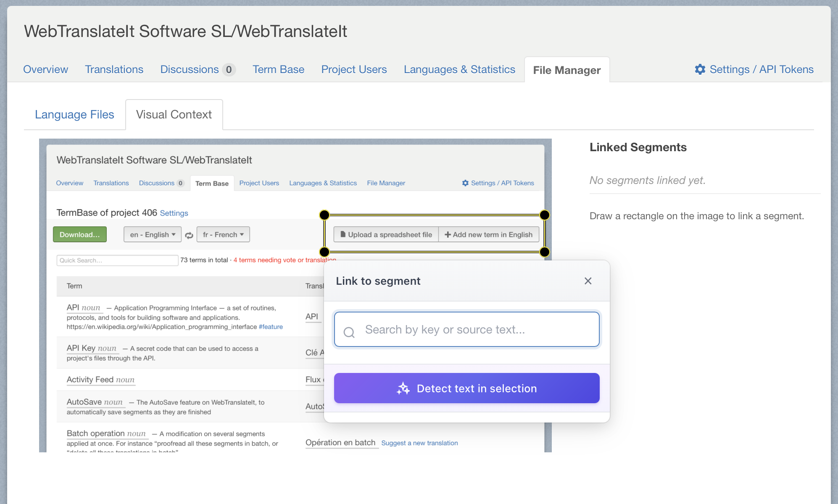Image resolution: width=838 pixels, height=504 pixels.
Task: Click top-right selection rectangle handle
Action: coord(544,215)
